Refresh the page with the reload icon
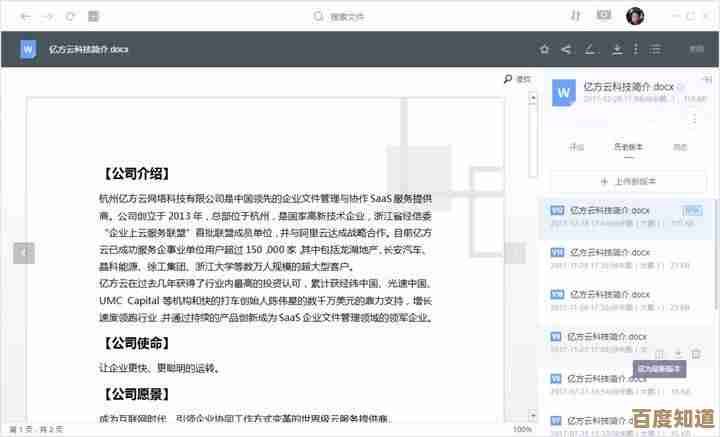The image size is (720, 437). click(70, 16)
